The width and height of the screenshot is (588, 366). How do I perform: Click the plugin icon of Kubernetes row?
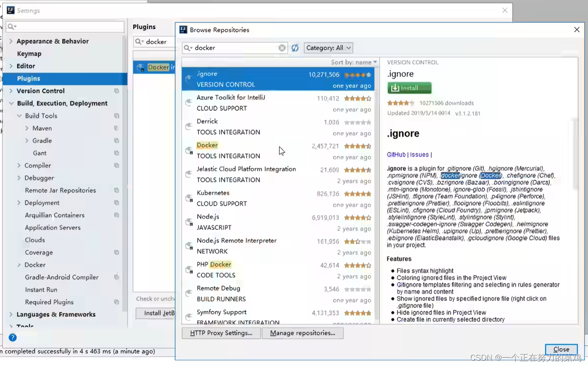[x=189, y=198]
